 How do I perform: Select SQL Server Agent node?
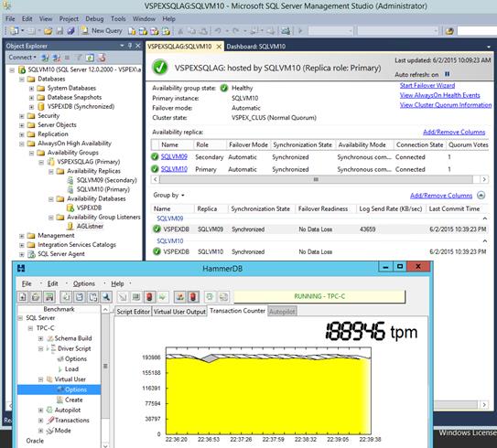[x=61, y=254]
